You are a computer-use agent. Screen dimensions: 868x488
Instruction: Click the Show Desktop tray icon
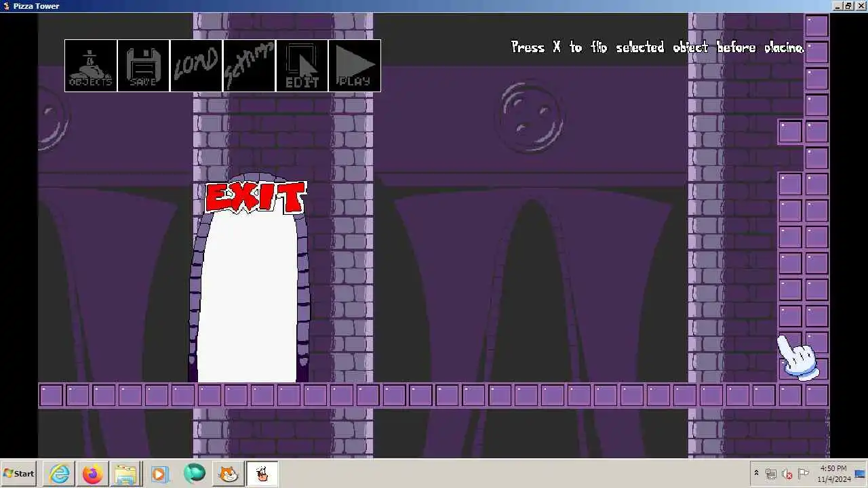pyautogui.click(x=860, y=474)
